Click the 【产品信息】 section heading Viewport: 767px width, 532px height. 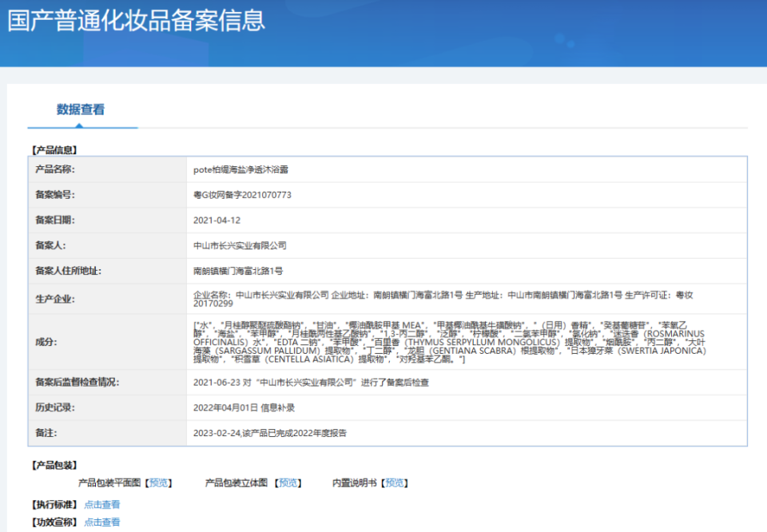(53, 149)
